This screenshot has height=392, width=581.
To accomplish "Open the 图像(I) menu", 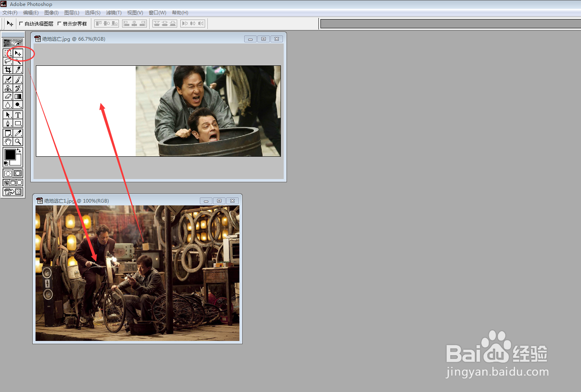I will (51, 13).
